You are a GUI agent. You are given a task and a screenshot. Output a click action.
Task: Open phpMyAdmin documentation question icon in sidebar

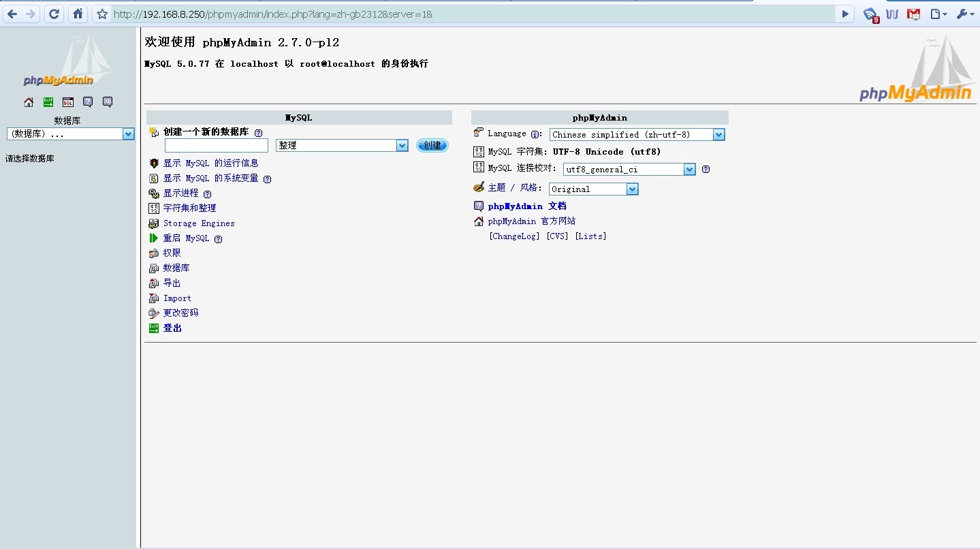point(88,102)
